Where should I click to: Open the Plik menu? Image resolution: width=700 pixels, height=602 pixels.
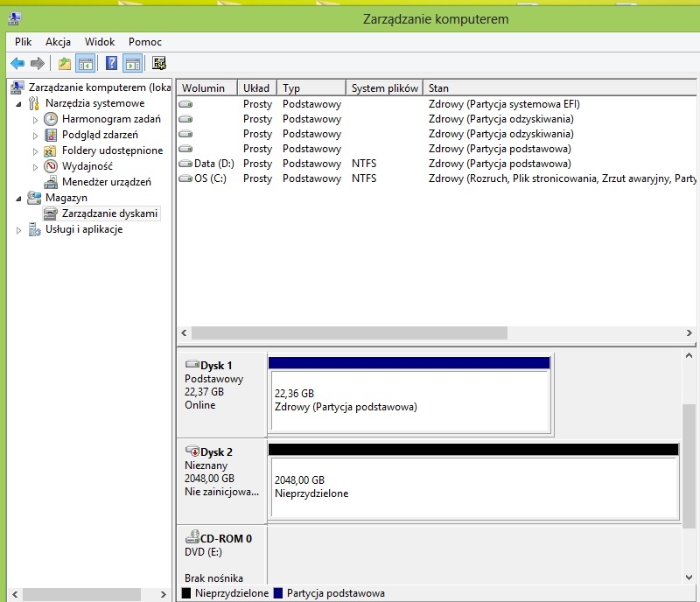tap(24, 42)
